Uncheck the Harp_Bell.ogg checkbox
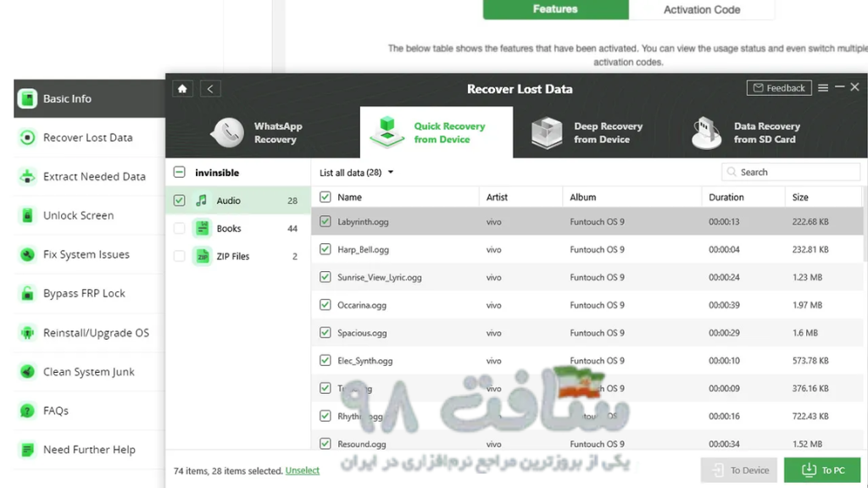 (x=325, y=249)
